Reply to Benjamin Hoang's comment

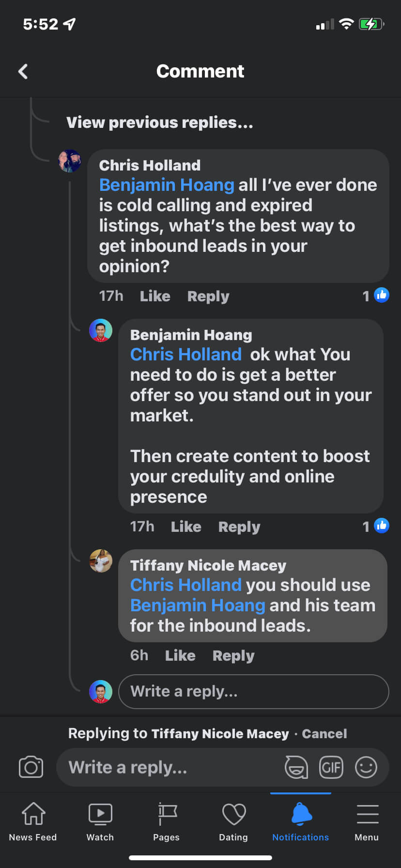pos(239,527)
